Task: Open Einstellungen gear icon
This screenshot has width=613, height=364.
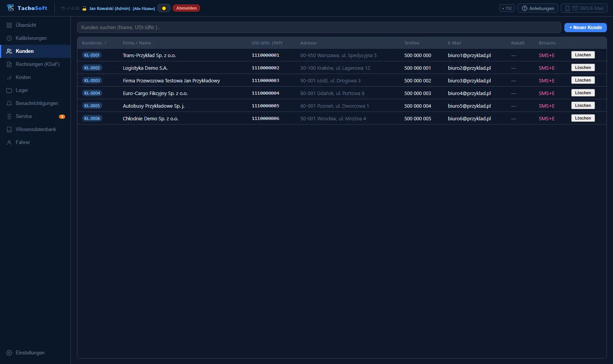Action: pyautogui.click(x=9, y=353)
